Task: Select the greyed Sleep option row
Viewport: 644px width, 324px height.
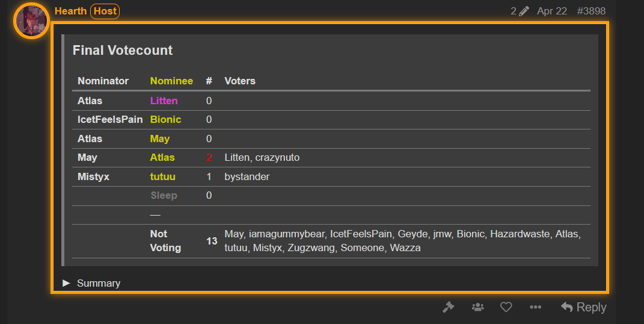Action: tap(331, 196)
